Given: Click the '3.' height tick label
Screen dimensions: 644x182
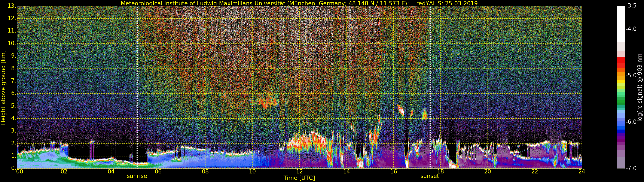Looking at the screenshot, I should tap(13, 131).
